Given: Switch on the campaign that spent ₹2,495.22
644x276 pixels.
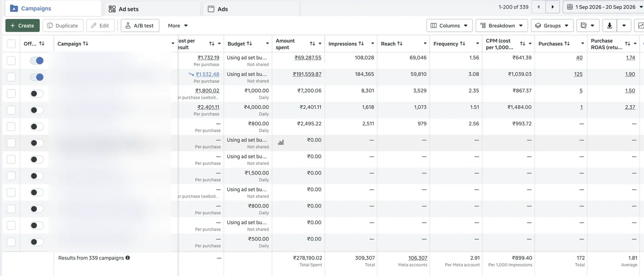Looking at the screenshot, I should tap(37, 126).
